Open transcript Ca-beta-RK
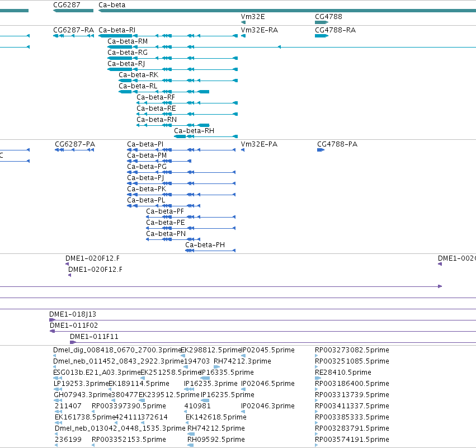This screenshot has height=448, width=476. (138, 75)
